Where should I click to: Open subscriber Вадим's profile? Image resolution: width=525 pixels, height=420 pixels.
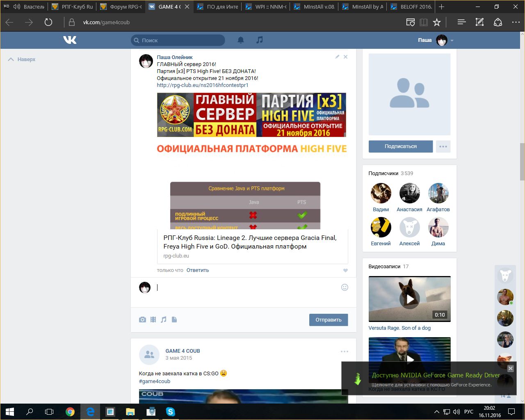[x=381, y=193]
